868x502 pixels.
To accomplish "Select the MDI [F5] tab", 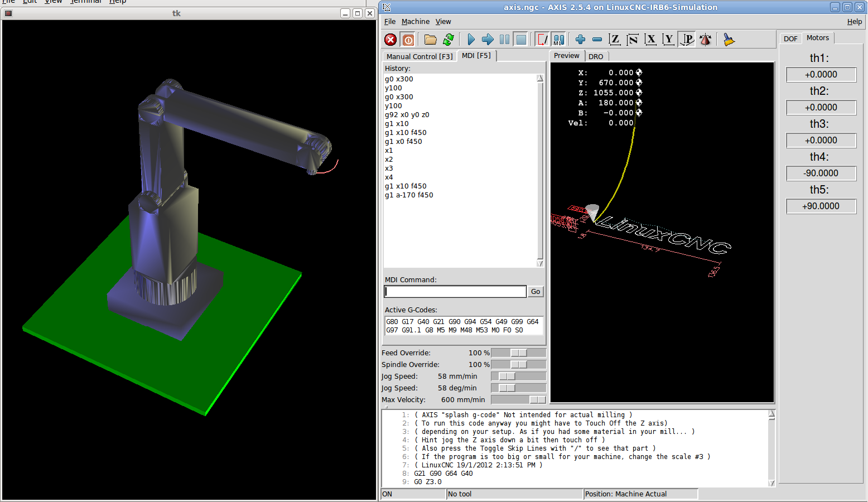I will coord(476,56).
